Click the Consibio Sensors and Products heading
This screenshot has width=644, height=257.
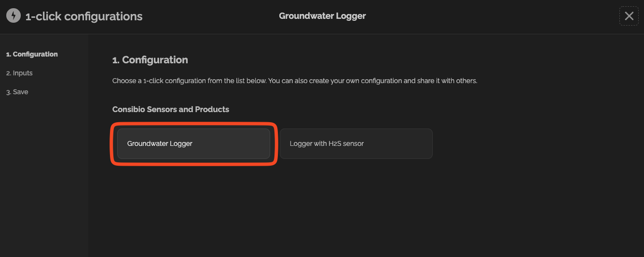[x=171, y=109]
